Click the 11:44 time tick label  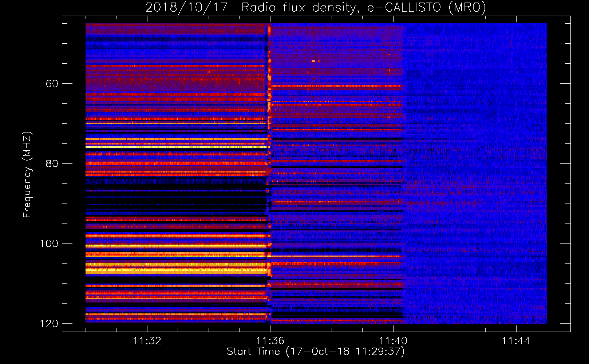(516, 341)
